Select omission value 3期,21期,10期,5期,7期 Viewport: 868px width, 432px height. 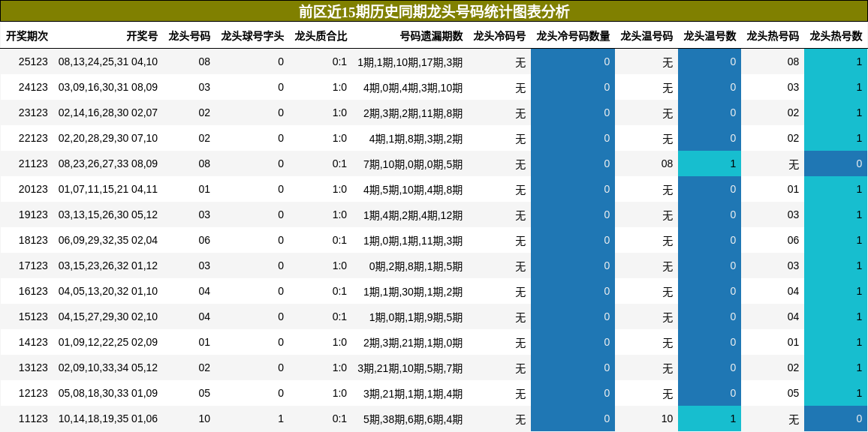410,367
